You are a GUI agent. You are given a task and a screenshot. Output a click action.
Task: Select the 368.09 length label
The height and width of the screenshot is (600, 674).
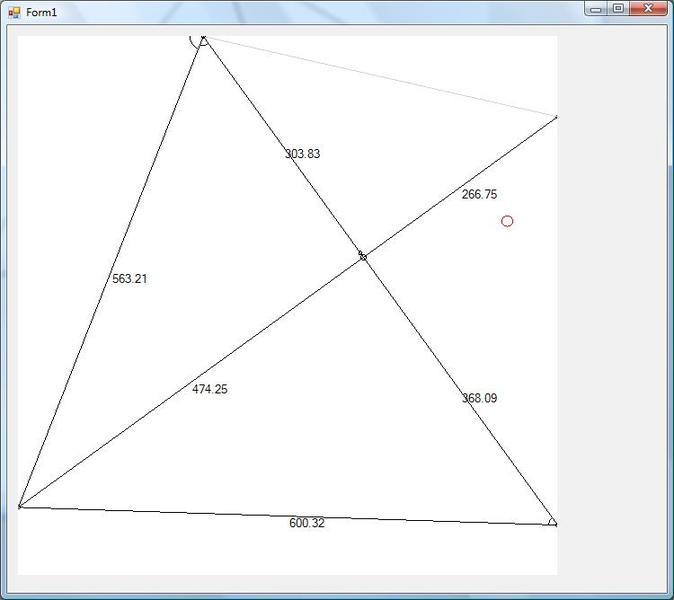click(x=479, y=398)
